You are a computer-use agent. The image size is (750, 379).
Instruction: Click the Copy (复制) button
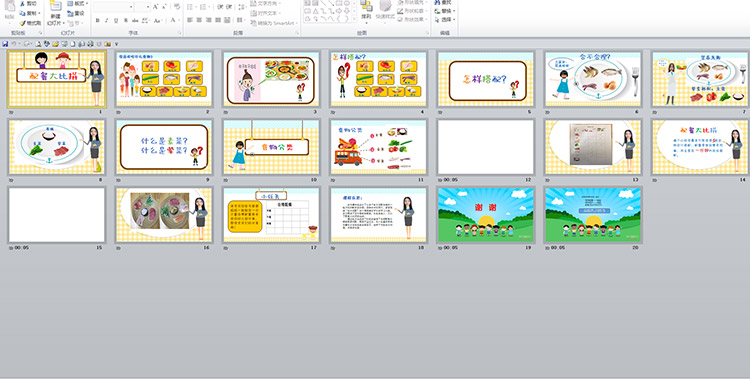(x=30, y=13)
